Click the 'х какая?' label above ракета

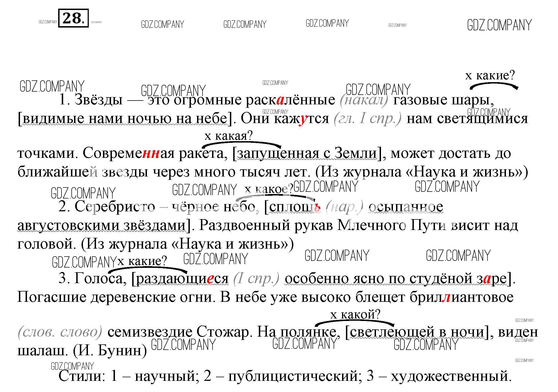pos(228,136)
